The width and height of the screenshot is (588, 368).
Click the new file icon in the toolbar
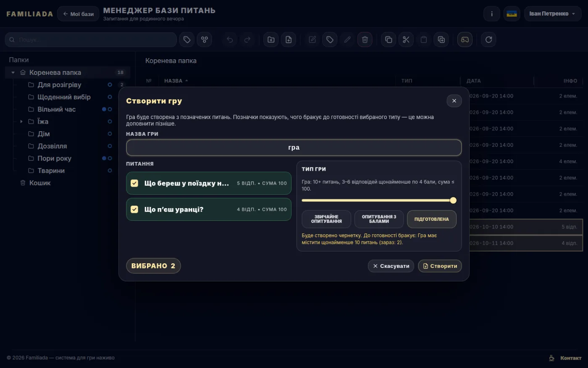[289, 40]
